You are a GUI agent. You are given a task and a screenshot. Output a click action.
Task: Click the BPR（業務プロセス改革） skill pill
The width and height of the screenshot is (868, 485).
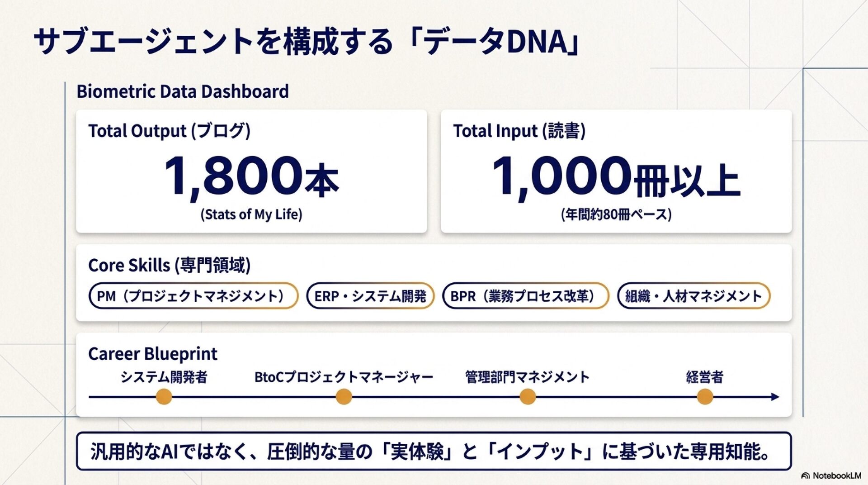pyautogui.click(x=526, y=296)
